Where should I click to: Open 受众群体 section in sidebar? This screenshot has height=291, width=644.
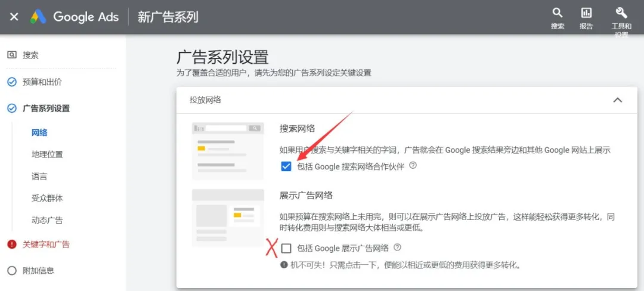coord(47,198)
